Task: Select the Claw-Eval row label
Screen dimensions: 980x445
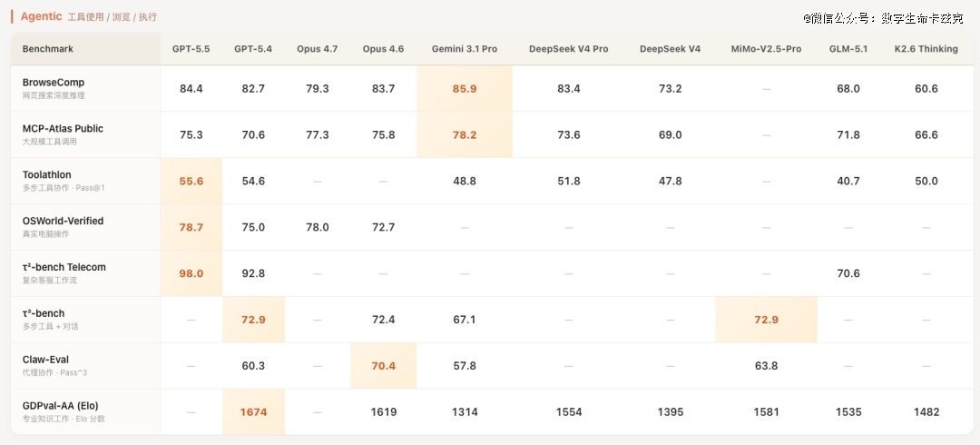Action: click(45, 360)
